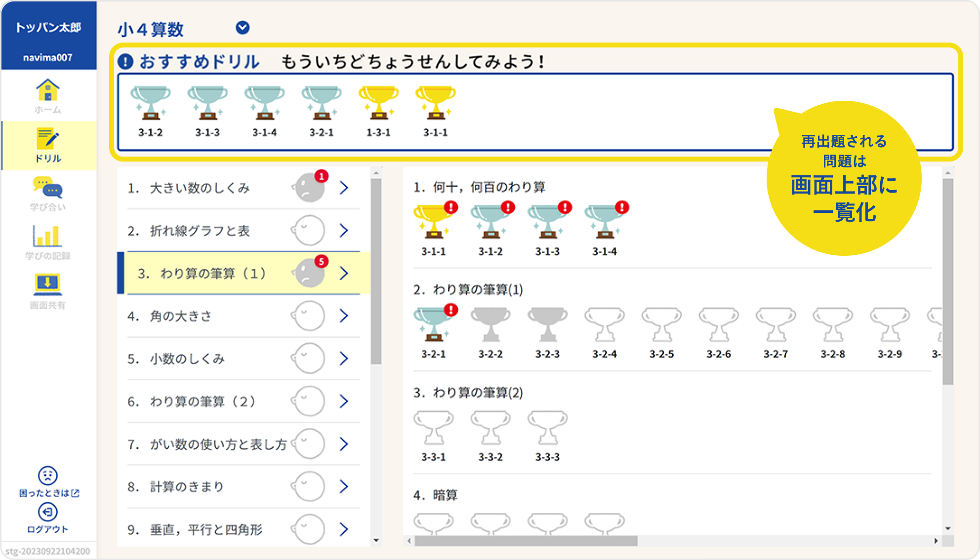Expand unit 6 わり算の筆算(2) chevron
Viewport: 980px width, 560px height.
[x=344, y=401]
